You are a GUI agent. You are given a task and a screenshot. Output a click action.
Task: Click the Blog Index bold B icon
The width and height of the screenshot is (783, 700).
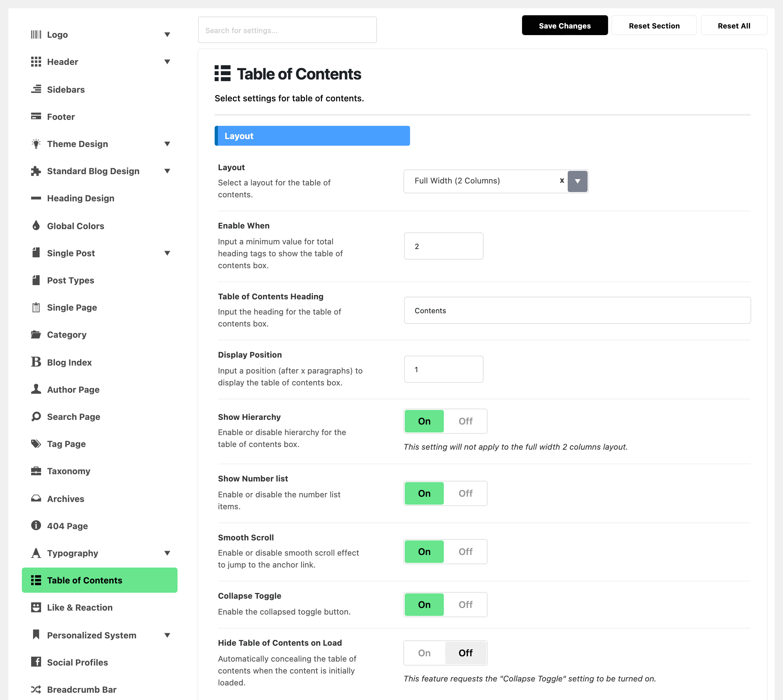pos(36,362)
